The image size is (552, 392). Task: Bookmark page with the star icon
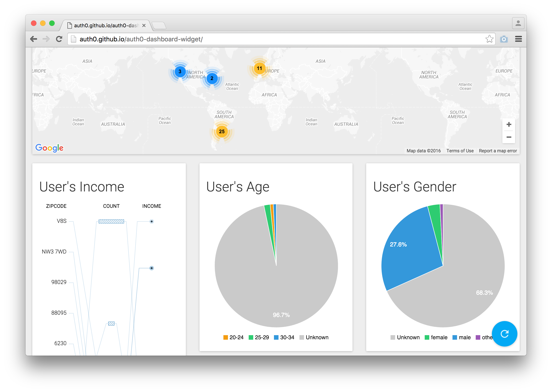click(489, 39)
